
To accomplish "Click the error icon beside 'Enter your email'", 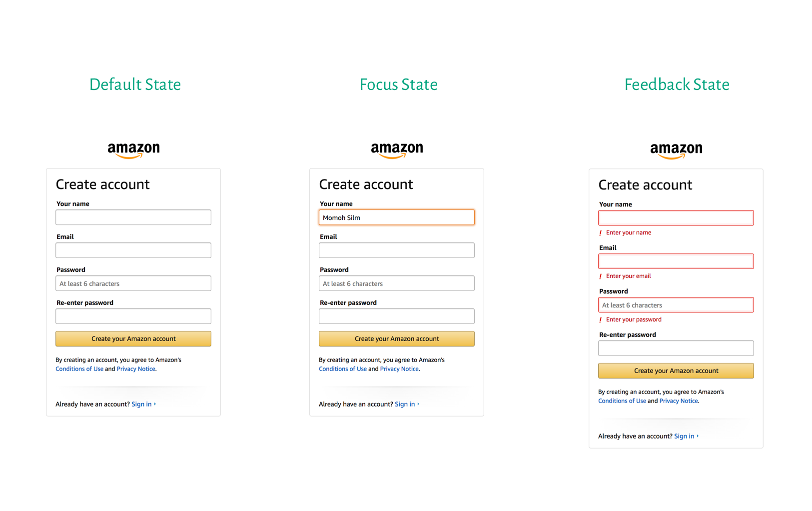I will (x=600, y=275).
